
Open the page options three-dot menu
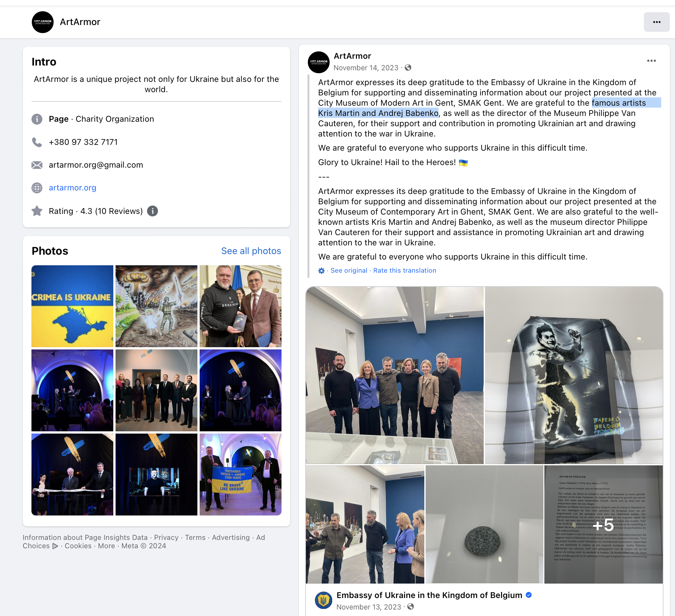point(656,22)
